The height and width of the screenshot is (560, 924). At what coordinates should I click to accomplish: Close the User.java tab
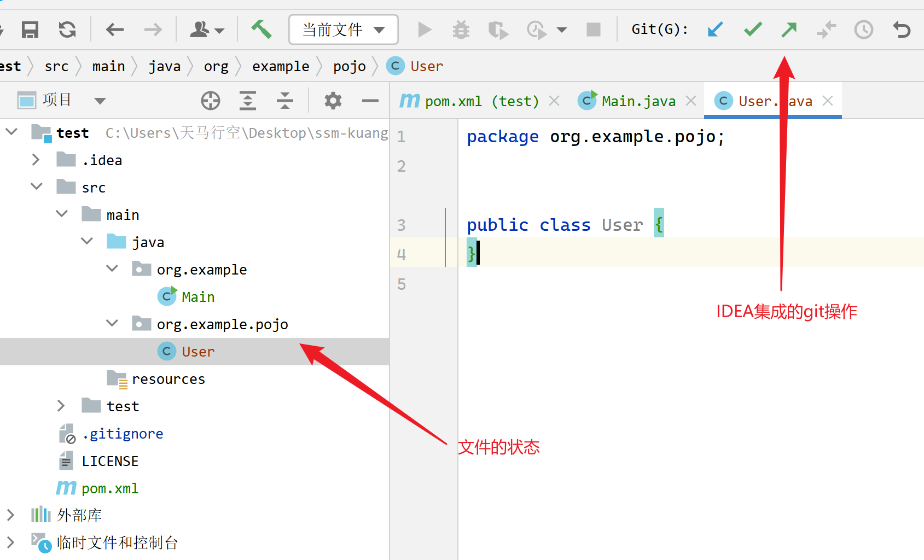pyautogui.click(x=828, y=101)
